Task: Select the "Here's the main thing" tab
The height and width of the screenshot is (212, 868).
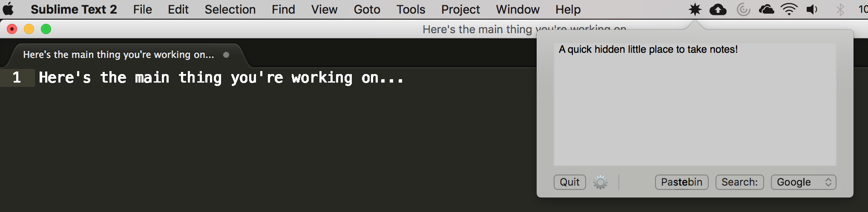Action: pyautogui.click(x=118, y=54)
